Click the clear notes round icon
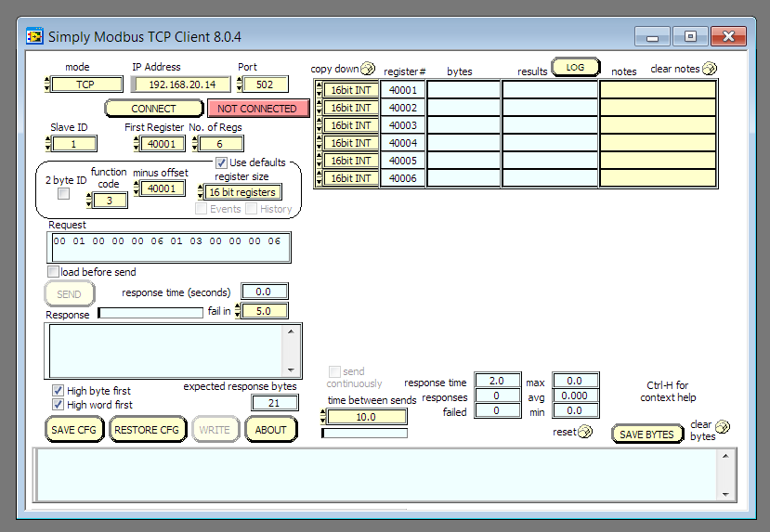This screenshot has height=532, width=770. coord(709,69)
